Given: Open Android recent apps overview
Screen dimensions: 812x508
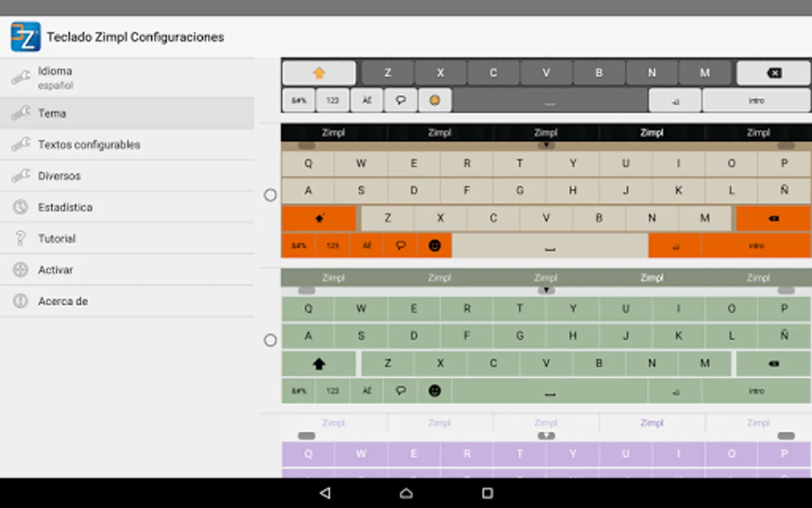Looking at the screenshot, I should pos(488,493).
